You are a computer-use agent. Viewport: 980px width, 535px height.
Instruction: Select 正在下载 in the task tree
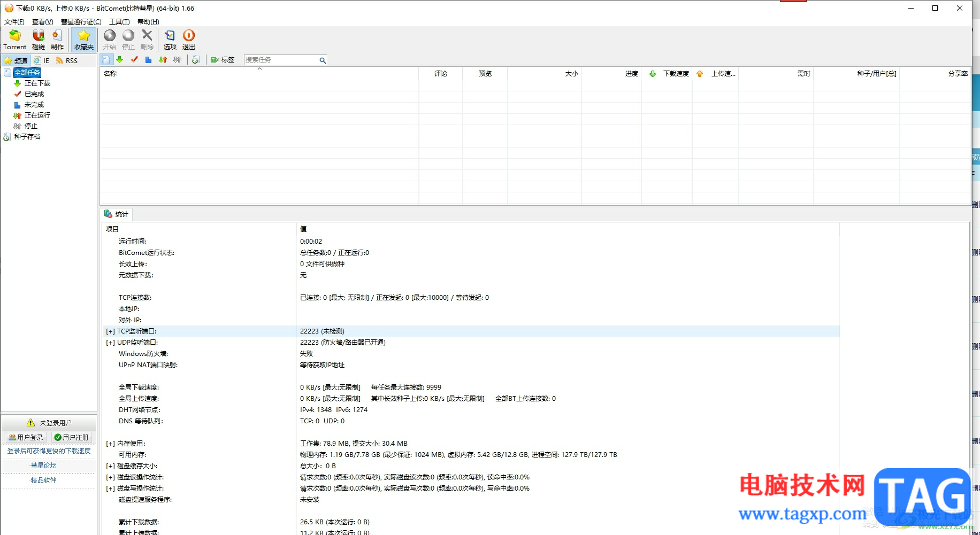coord(37,83)
